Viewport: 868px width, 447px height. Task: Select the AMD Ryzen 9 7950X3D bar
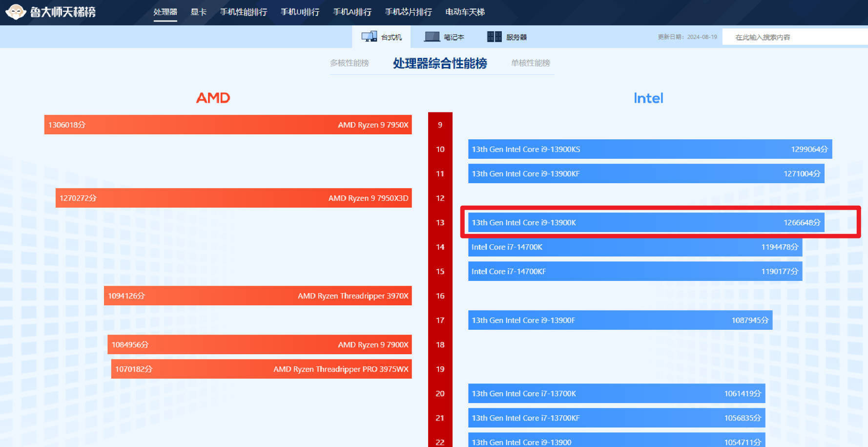click(234, 198)
